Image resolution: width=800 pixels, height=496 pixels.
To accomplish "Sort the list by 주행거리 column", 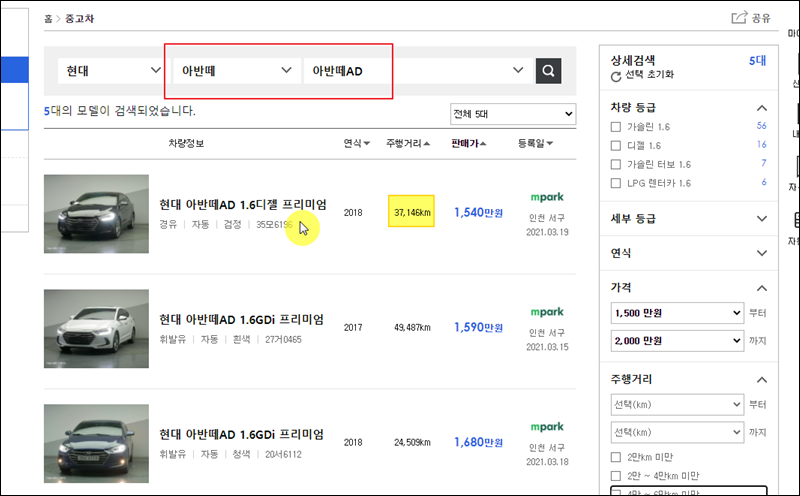I will [x=408, y=143].
